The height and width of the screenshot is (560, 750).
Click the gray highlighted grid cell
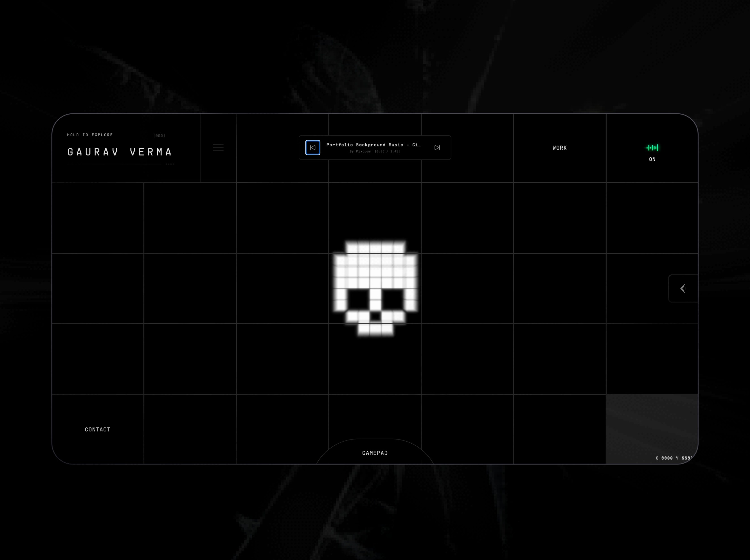click(x=651, y=424)
